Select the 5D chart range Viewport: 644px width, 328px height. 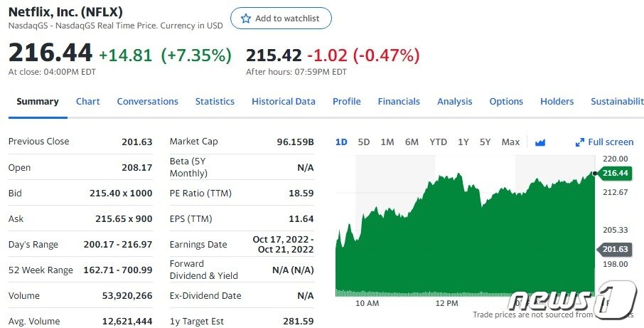(x=364, y=142)
